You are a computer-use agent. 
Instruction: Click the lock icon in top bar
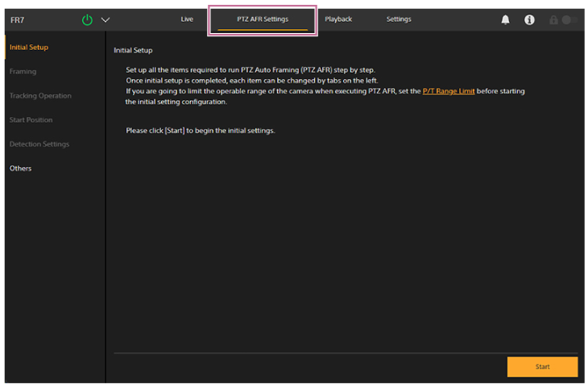click(553, 19)
